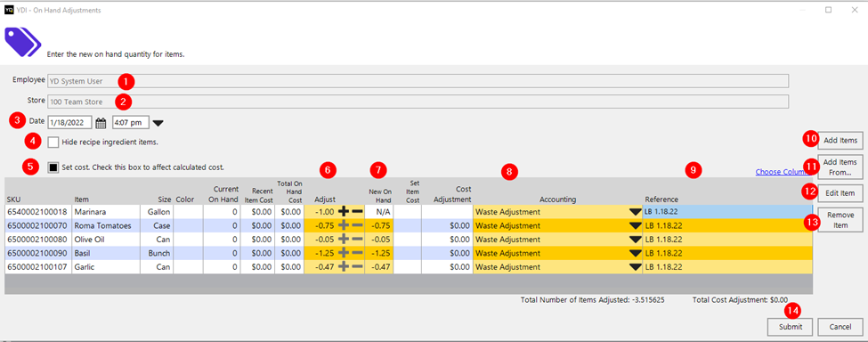The width and height of the screenshot is (868, 342).
Task: Click the Employee field YD System User
Action: tap(418, 81)
